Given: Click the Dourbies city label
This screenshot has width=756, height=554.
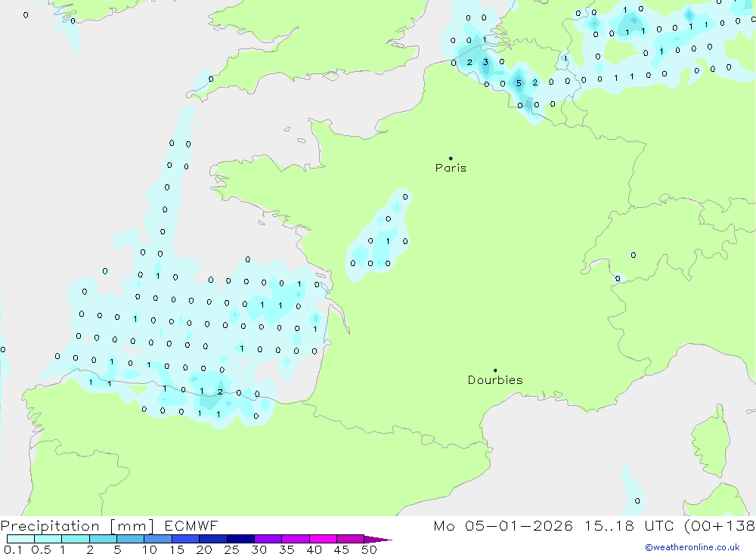Looking at the screenshot, I should click(x=495, y=380).
